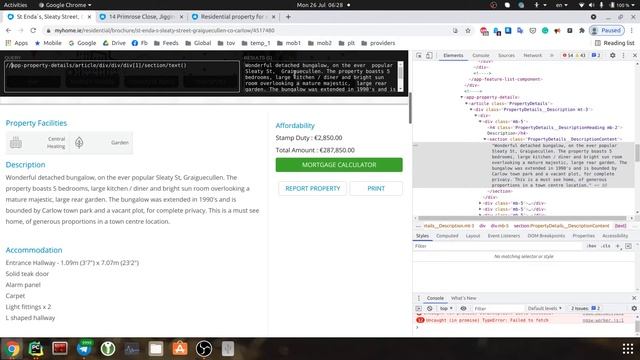Open Activities overview in top bar
The width and height of the screenshot is (640, 360).
click(16, 5)
